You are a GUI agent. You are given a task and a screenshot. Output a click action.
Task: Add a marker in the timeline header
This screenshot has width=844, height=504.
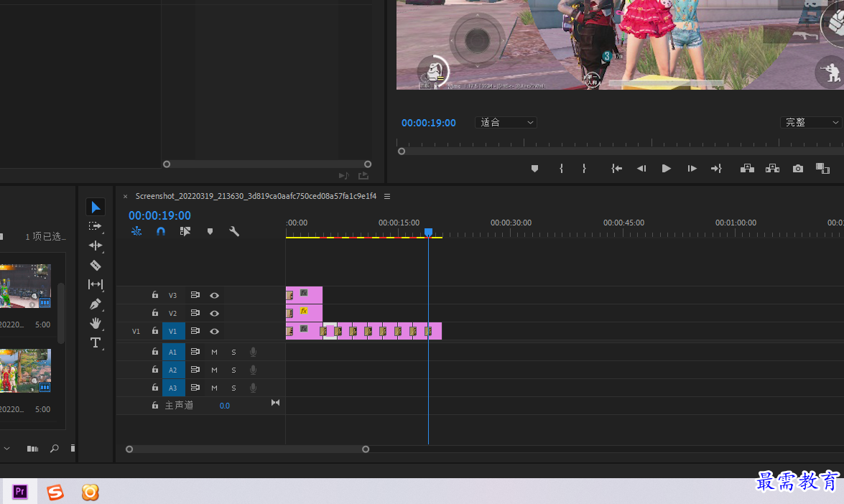(210, 231)
